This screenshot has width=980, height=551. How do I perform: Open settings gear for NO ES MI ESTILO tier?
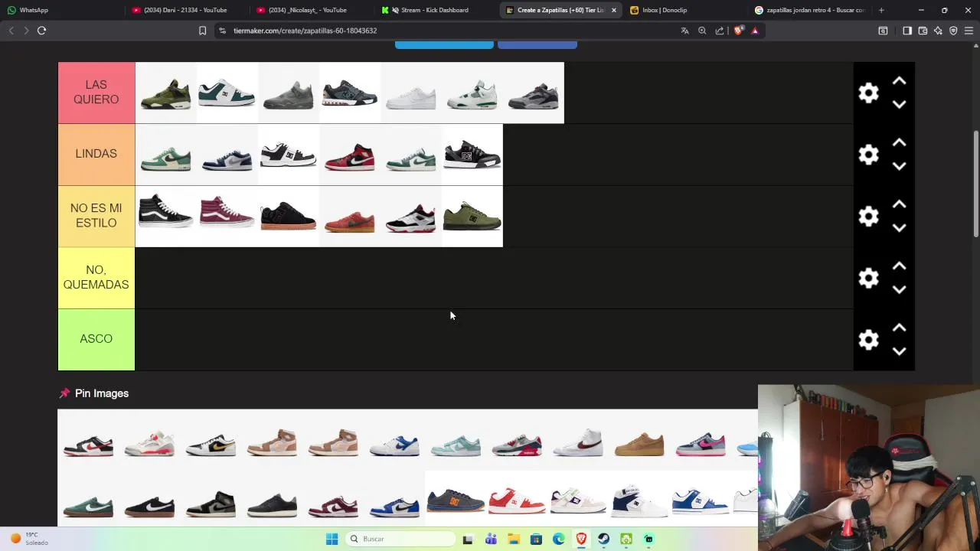(868, 217)
